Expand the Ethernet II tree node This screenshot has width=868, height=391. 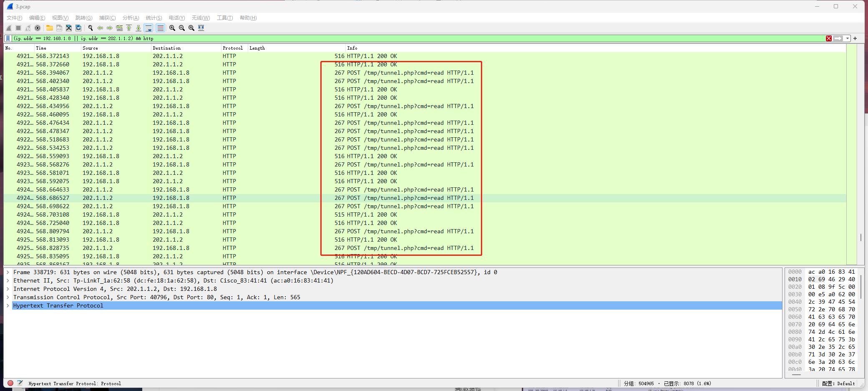pos(8,280)
